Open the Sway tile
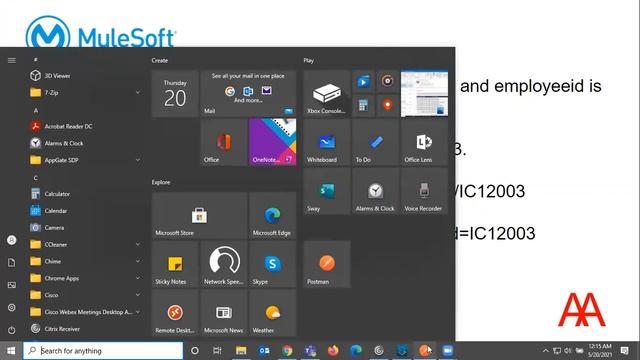This screenshot has height=360, width=640. (327, 191)
